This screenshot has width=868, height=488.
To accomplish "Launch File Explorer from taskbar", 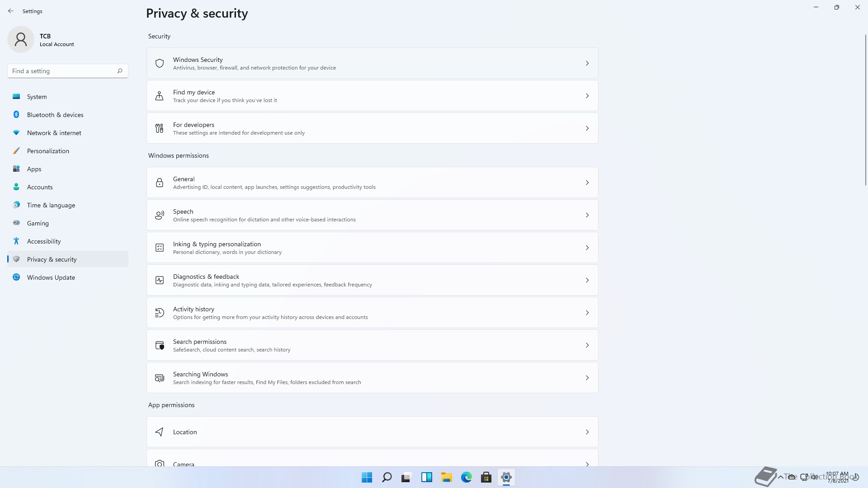I will click(x=447, y=477).
